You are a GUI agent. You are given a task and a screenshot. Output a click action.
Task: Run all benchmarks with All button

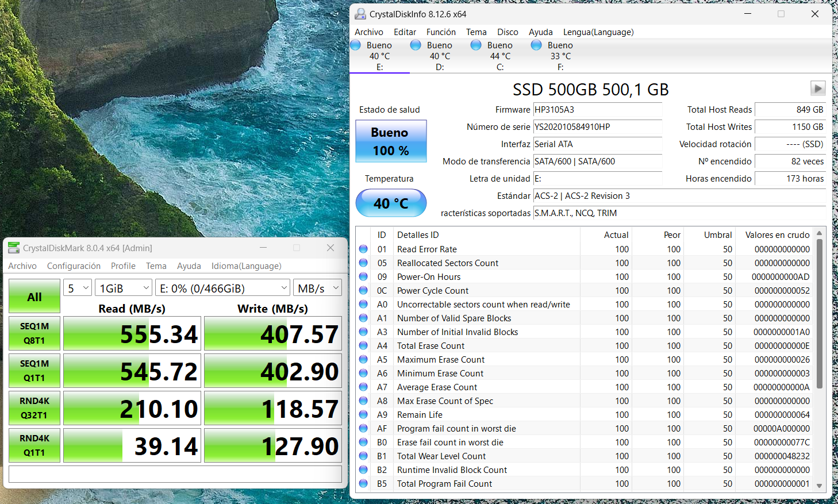point(34,297)
